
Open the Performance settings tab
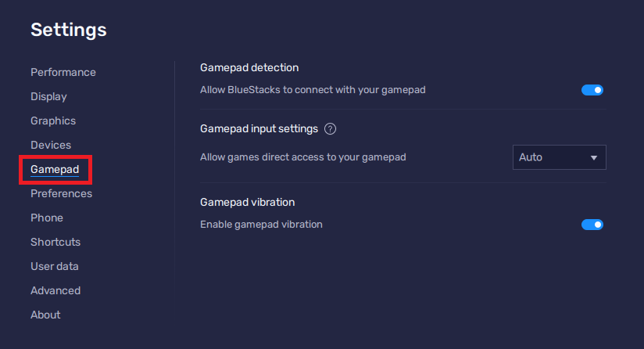click(63, 72)
